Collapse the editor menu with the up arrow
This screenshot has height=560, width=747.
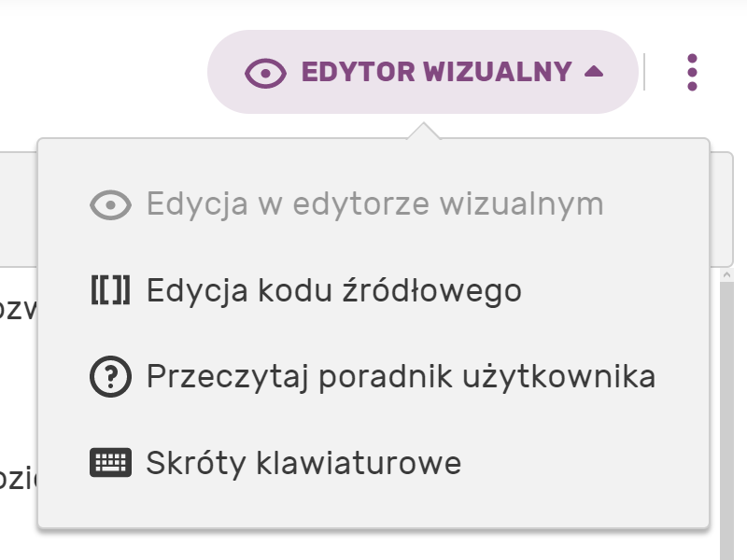point(594,73)
